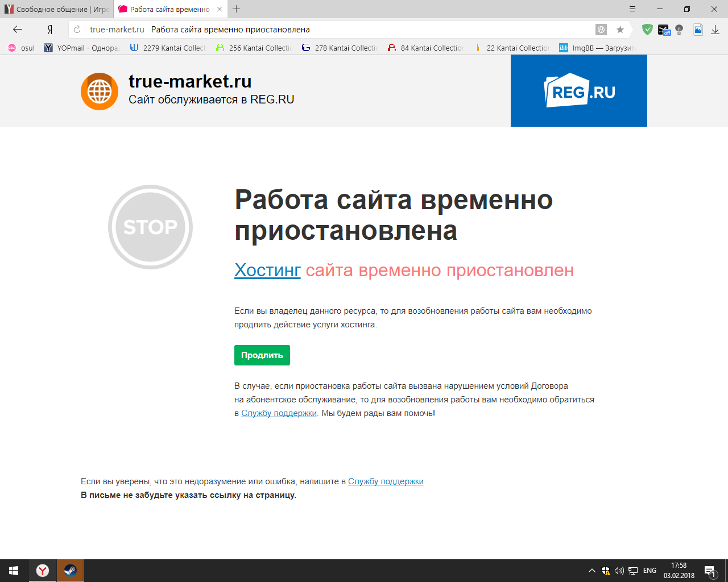
Task: Click the address bar with true-market.ru
Action: pos(341,30)
